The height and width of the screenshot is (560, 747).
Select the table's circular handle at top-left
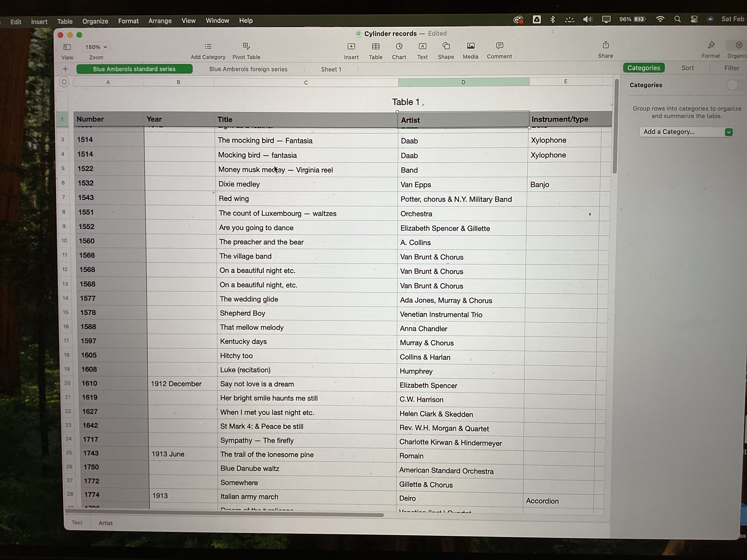tap(64, 82)
